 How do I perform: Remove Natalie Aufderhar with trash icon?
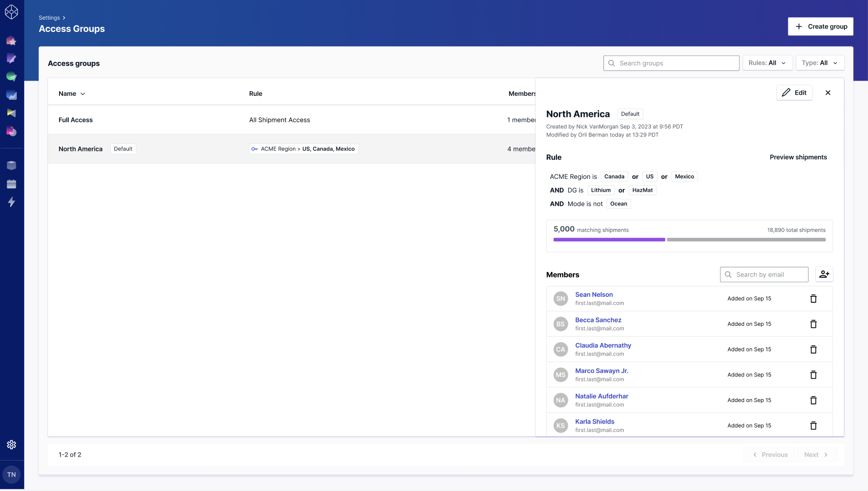pyautogui.click(x=813, y=401)
